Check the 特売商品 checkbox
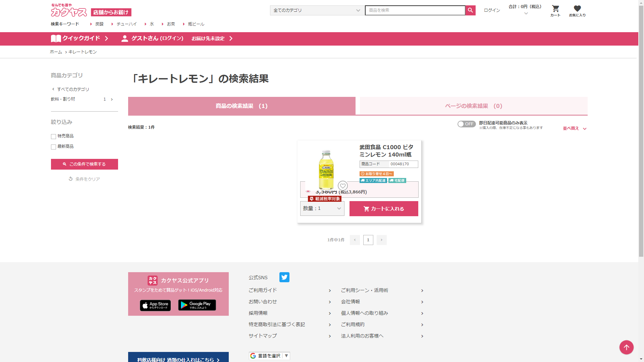 [53, 136]
